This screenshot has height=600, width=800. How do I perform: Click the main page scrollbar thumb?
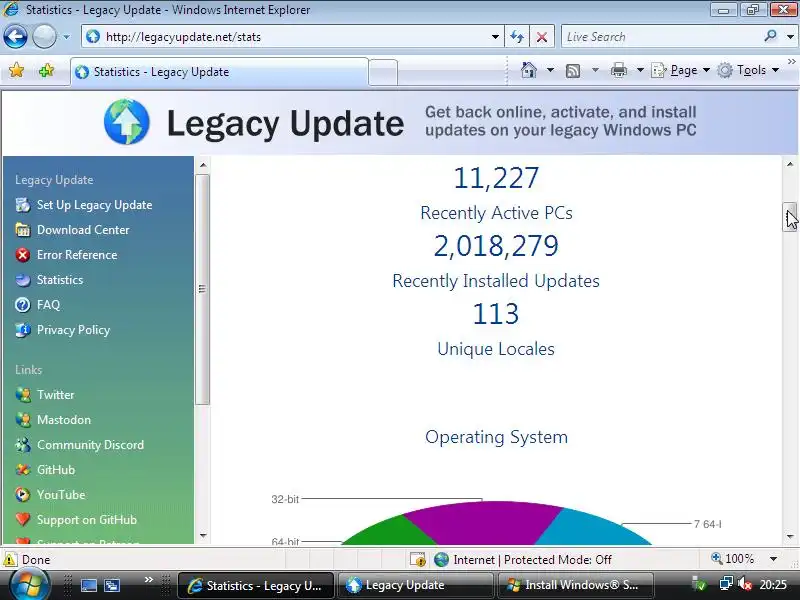coord(790,217)
